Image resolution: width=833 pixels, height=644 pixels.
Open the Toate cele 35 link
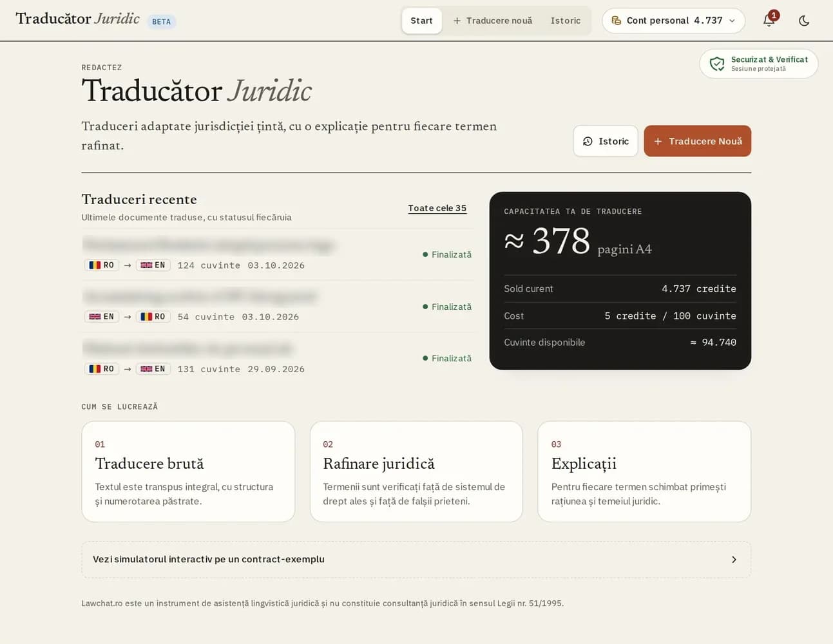(437, 208)
